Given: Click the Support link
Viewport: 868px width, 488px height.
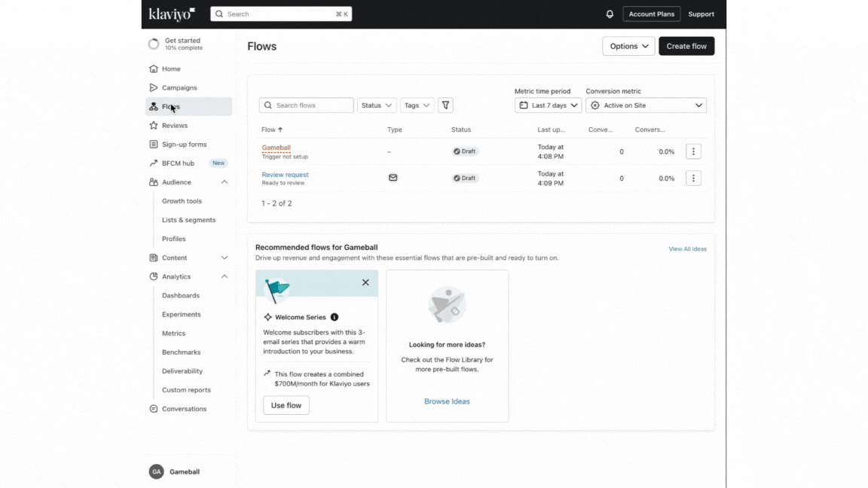Looking at the screenshot, I should 701,14.
